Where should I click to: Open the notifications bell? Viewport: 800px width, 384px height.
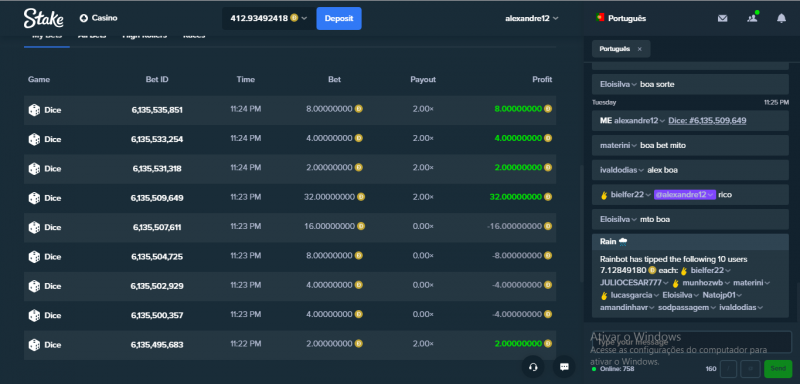point(781,18)
